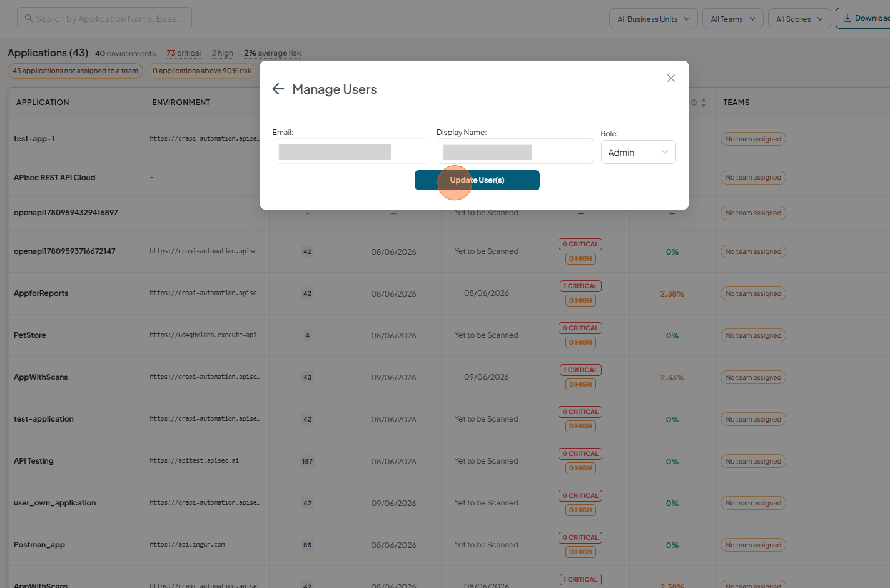Click the 2.38% risk score for AppforReports
The width and height of the screenshot is (890, 588).
click(x=672, y=293)
